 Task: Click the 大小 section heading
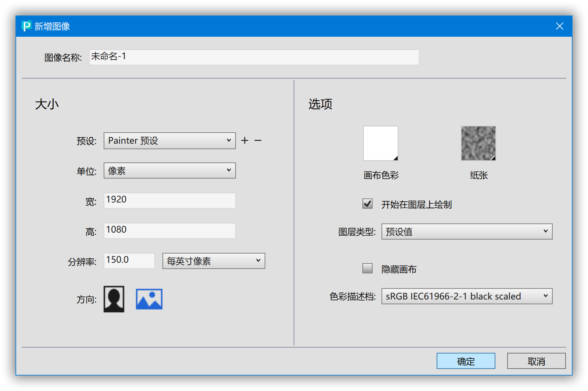pyautogui.click(x=47, y=104)
